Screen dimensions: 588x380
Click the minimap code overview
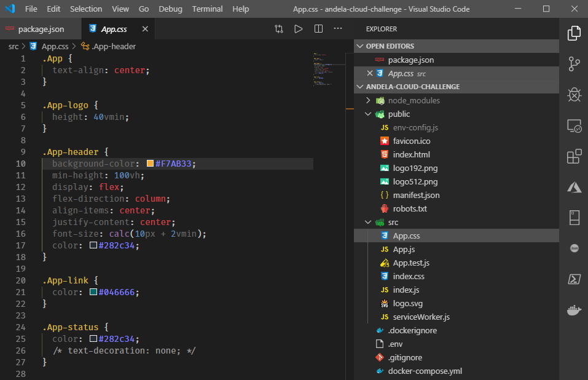[329, 69]
